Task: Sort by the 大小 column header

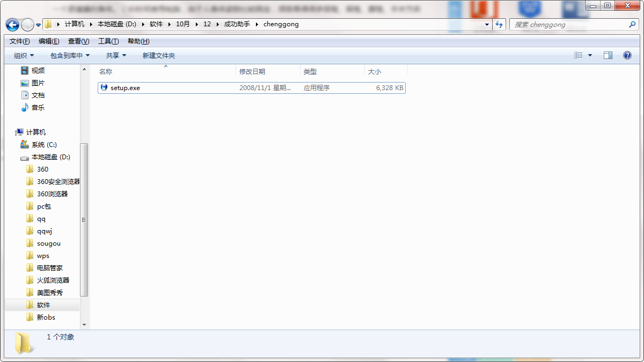Action: (386, 71)
